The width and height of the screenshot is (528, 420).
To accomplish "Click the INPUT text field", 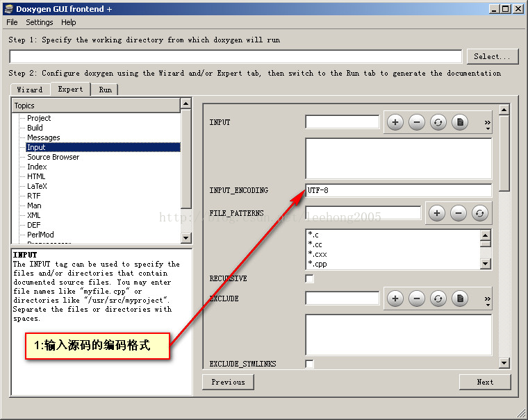I will click(342, 121).
